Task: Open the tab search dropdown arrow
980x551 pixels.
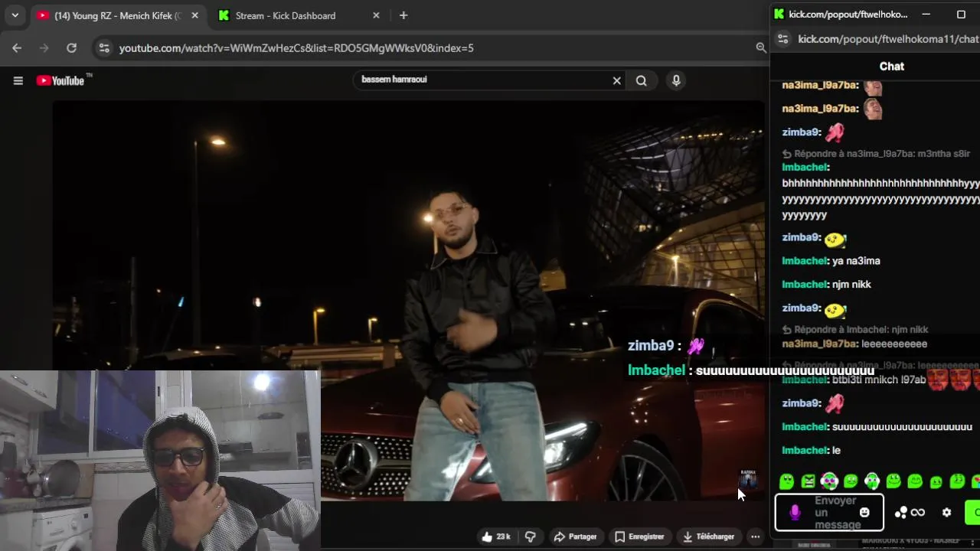Action: coord(15,15)
